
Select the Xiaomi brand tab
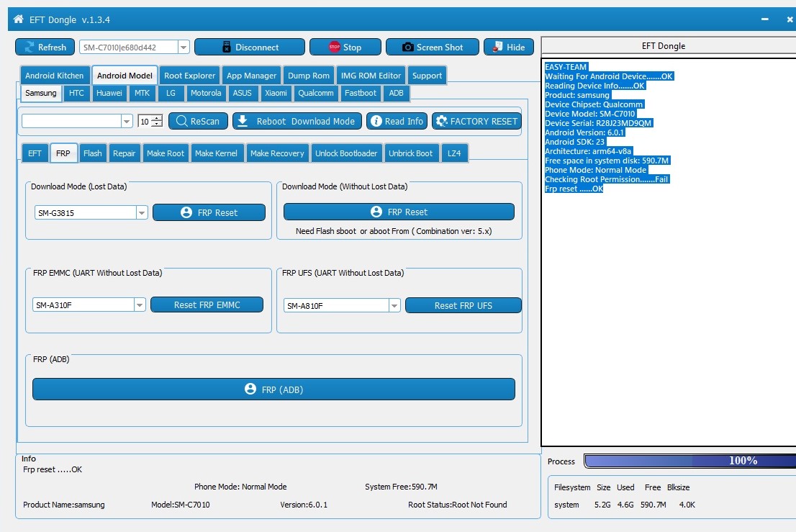276,94
